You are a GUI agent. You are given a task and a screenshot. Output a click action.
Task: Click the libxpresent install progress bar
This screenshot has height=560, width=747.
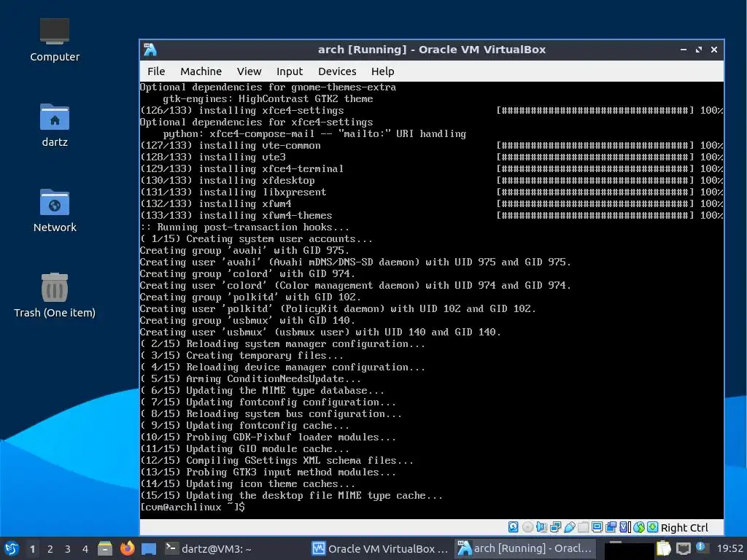[x=595, y=192]
